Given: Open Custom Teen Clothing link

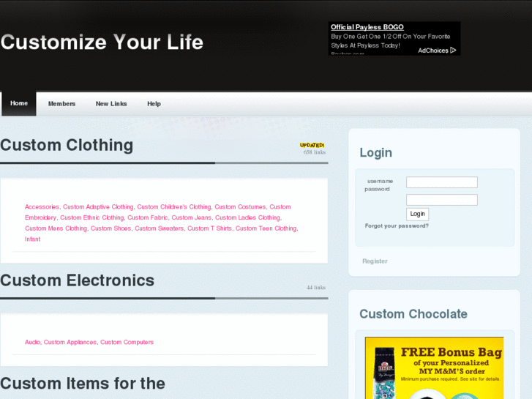Looking at the screenshot, I should pyautogui.click(x=266, y=228).
